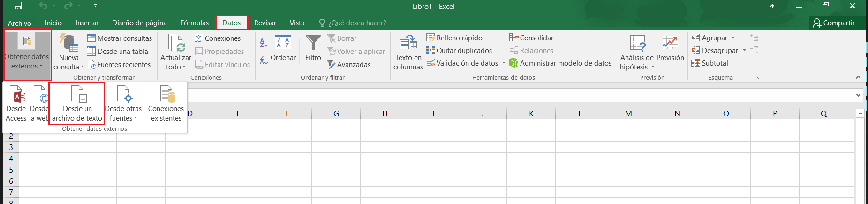
Task: Switch to the Fórmulas ribbon tab
Action: point(195,23)
